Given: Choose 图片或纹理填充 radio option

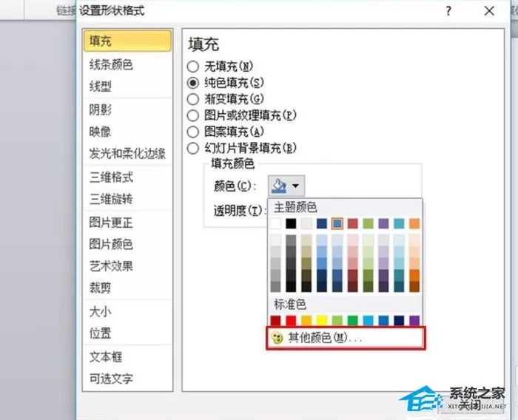Looking at the screenshot, I should (193, 115).
